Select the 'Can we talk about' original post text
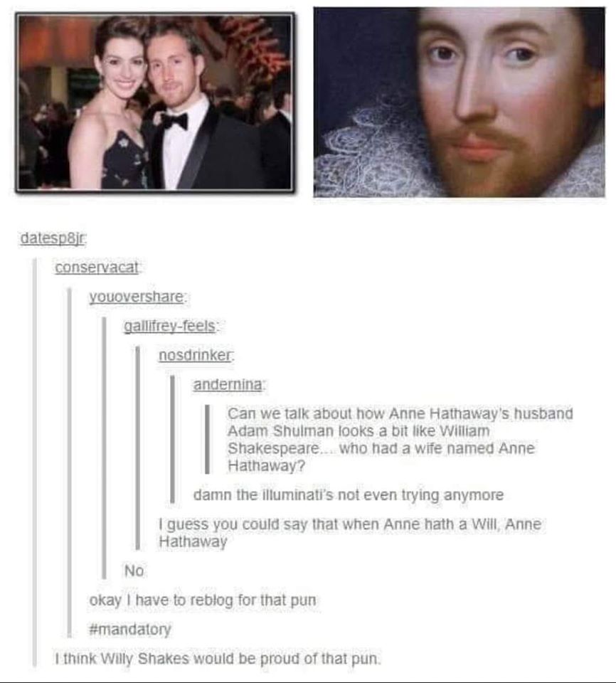The image size is (616, 683). click(400, 439)
